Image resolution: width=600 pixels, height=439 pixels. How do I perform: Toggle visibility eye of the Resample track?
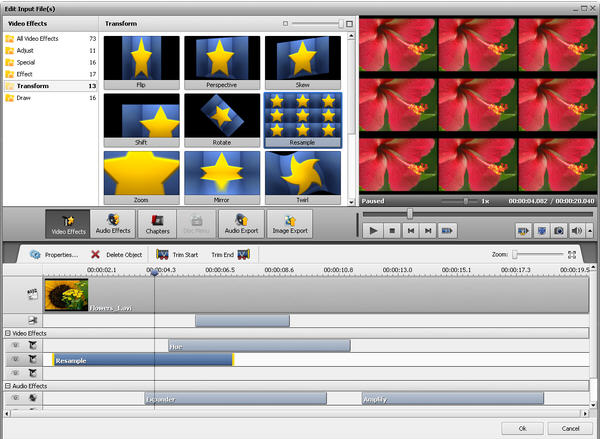click(x=15, y=359)
